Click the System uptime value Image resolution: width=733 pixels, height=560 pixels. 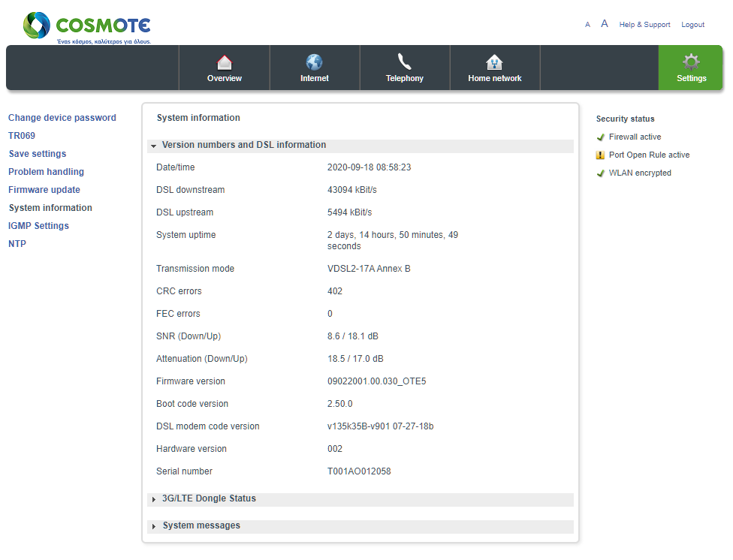(x=393, y=240)
